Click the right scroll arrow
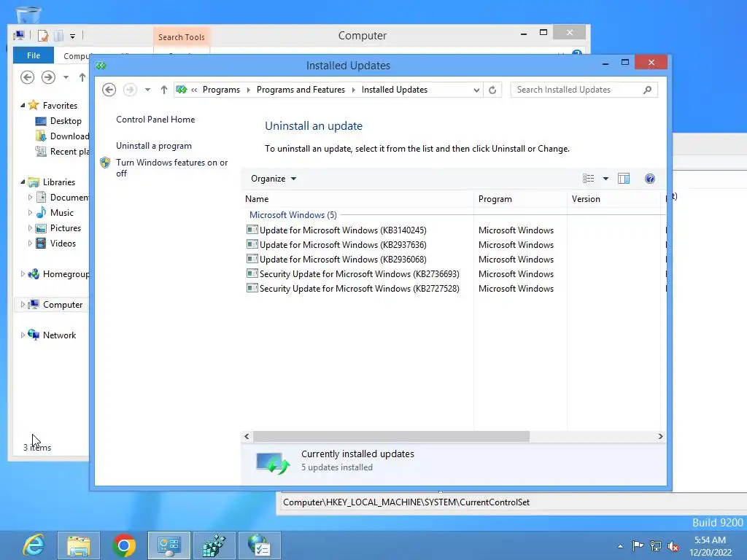This screenshot has height=560, width=747. point(660,437)
